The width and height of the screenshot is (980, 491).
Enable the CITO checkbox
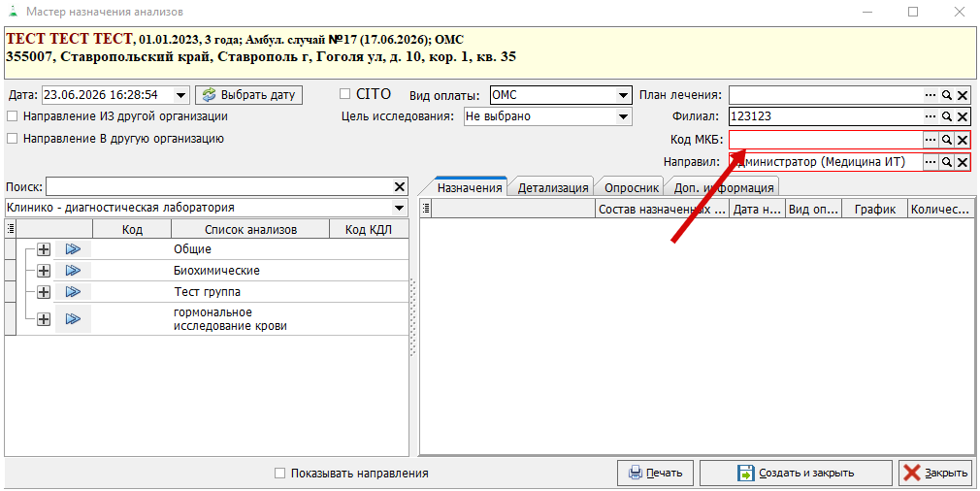[x=344, y=94]
